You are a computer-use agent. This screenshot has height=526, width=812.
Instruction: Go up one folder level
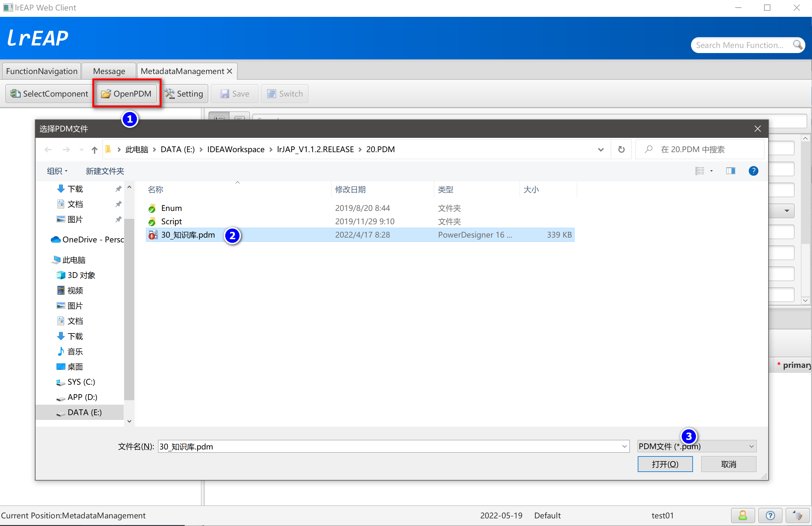(95, 150)
